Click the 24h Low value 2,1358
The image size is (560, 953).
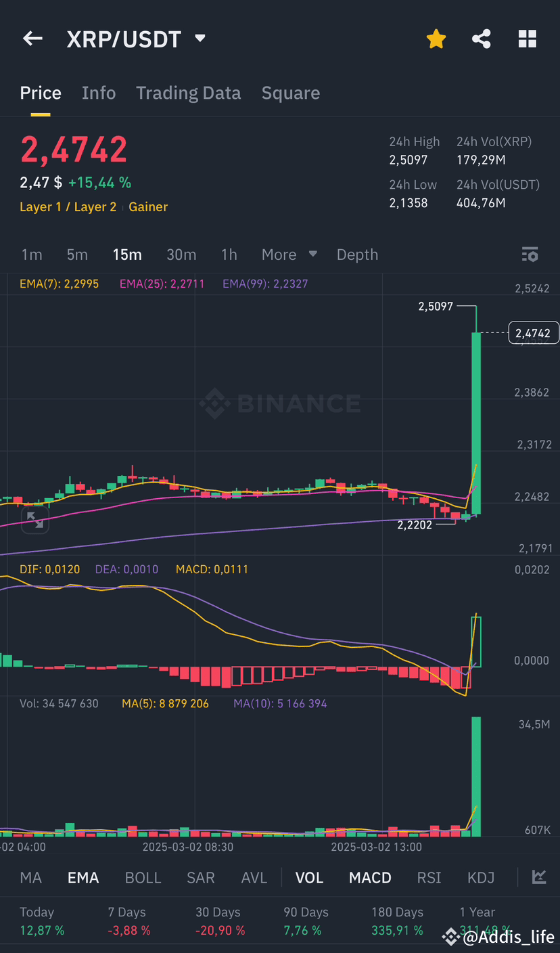coord(409,203)
